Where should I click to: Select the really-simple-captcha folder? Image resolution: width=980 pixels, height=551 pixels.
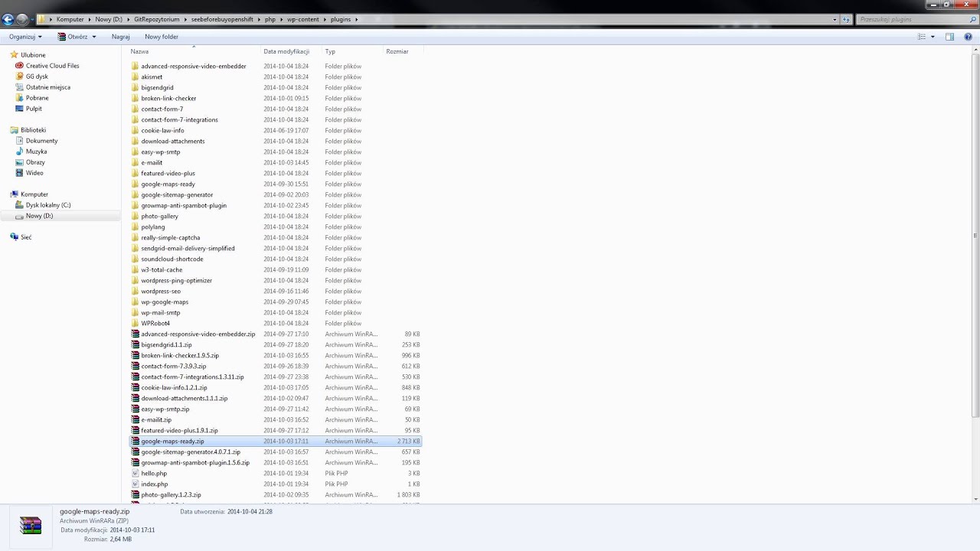pyautogui.click(x=171, y=237)
